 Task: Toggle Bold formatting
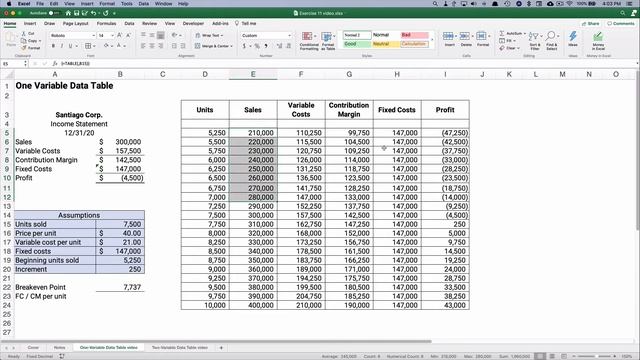(53, 46)
